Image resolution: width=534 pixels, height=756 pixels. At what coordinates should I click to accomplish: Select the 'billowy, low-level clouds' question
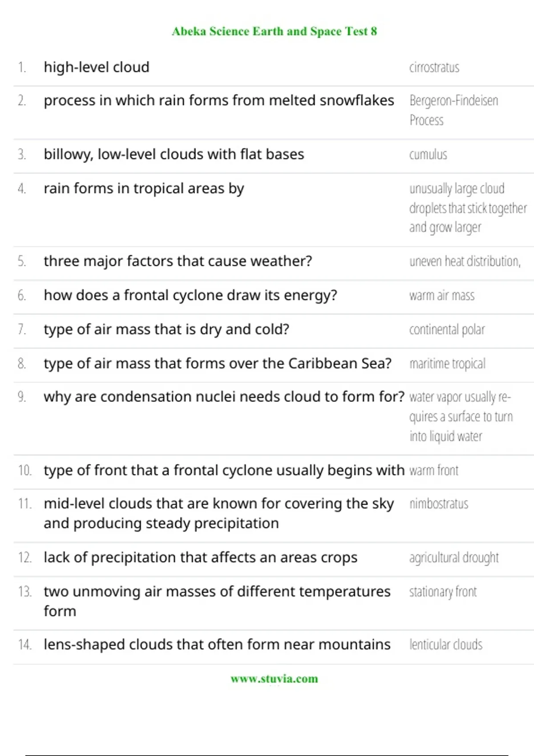coord(174,154)
